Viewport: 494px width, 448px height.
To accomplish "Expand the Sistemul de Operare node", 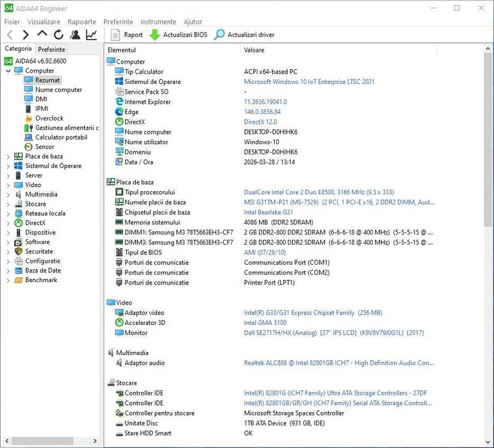I will tap(8, 166).
